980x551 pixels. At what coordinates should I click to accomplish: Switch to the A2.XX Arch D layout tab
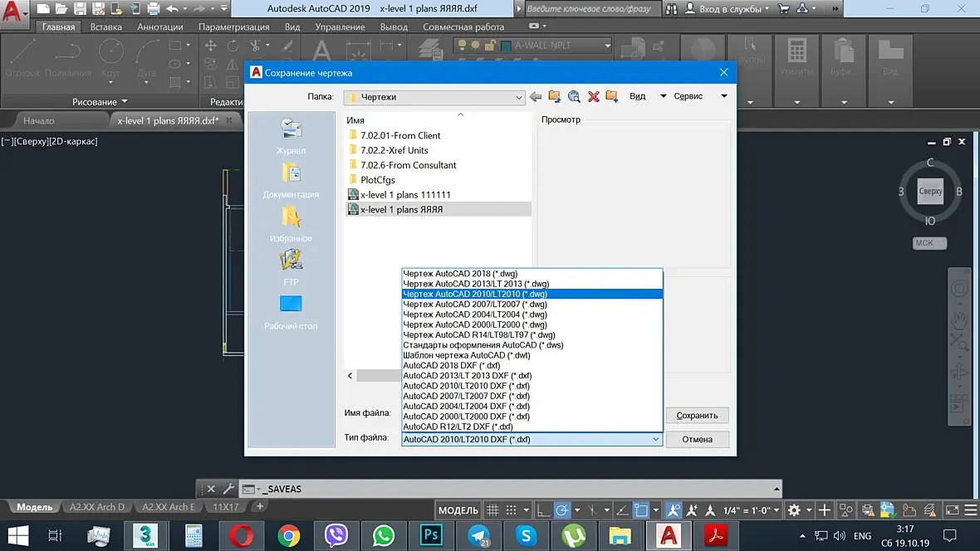(x=97, y=507)
